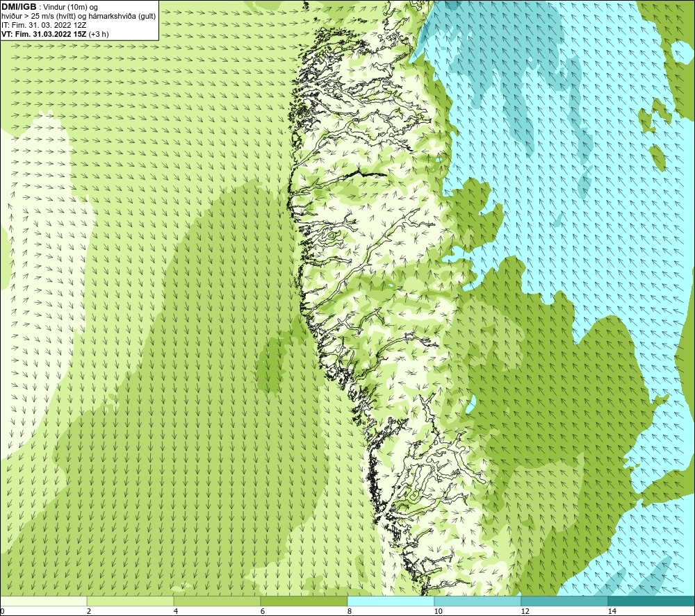Image resolution: width=695 pixels, height=616 pixels.
Task: Click the legend label '10'
Action: (x=438, y=611)
